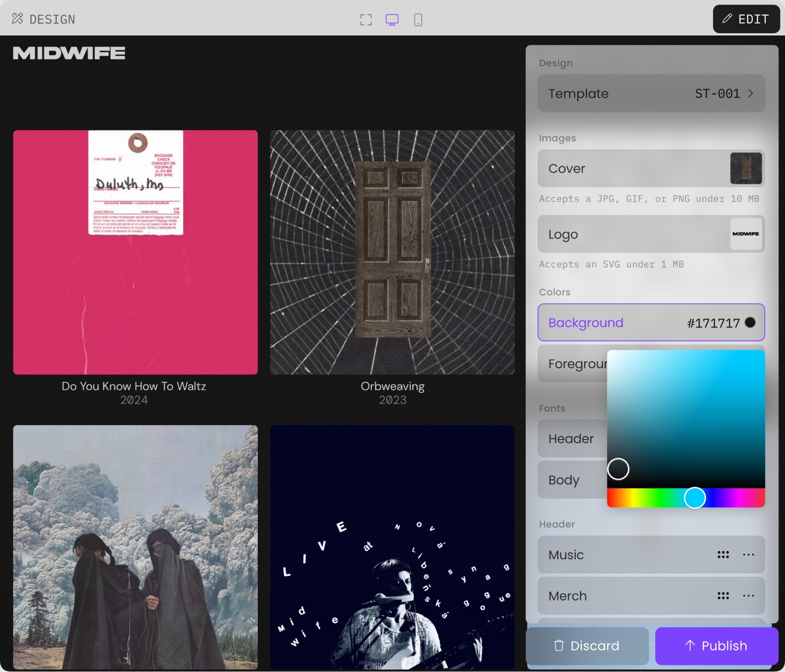
Task: Select the desktop preview icon
Action: (x=392, y=20)
